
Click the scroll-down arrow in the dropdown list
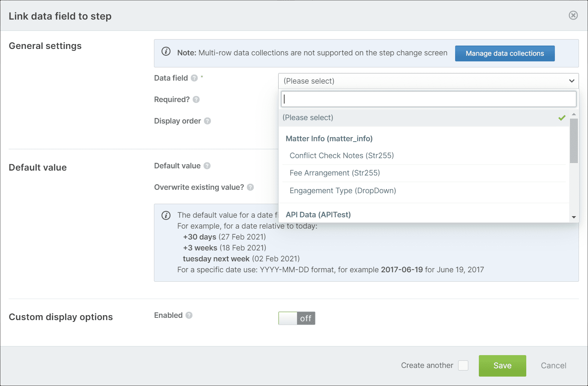click(573, 217)
